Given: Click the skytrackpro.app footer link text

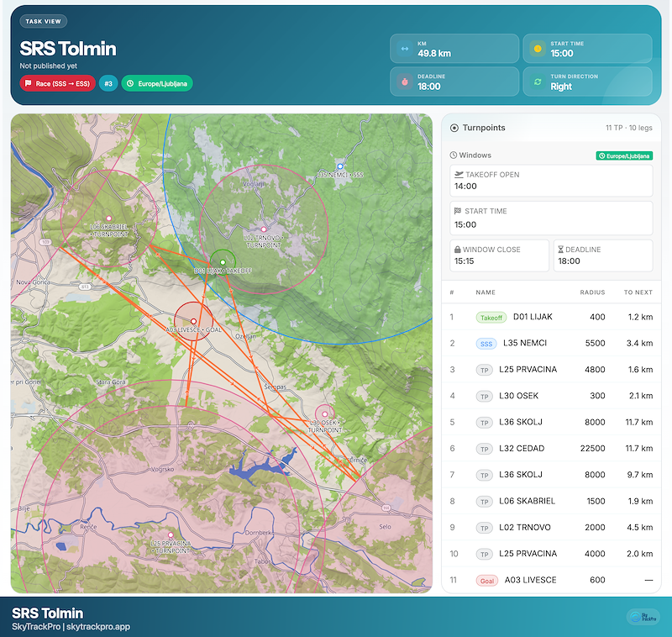Looking at the screenshot, I should coord(98,627).
